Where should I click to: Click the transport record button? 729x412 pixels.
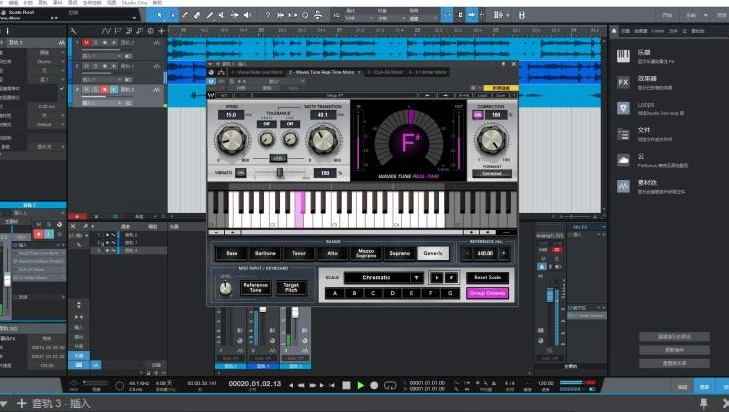(x=374, y=385)
